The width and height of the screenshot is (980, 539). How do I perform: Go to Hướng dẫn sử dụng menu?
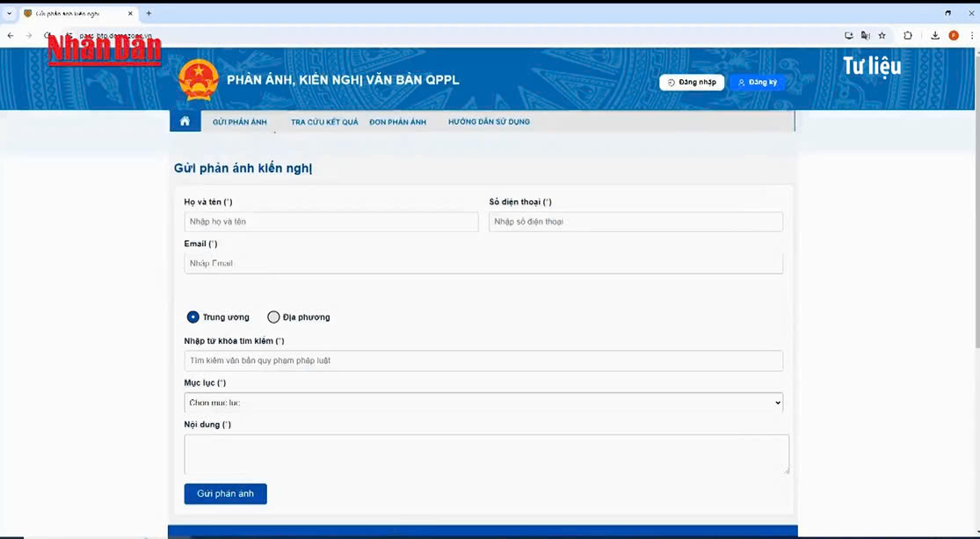pos(489,122)
